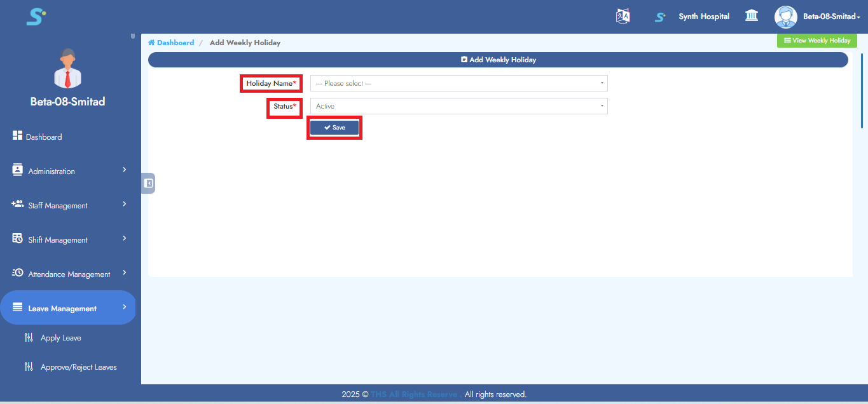Click the bank building icon in header
The height and width of the screenshot is (404, 868).
751,16
